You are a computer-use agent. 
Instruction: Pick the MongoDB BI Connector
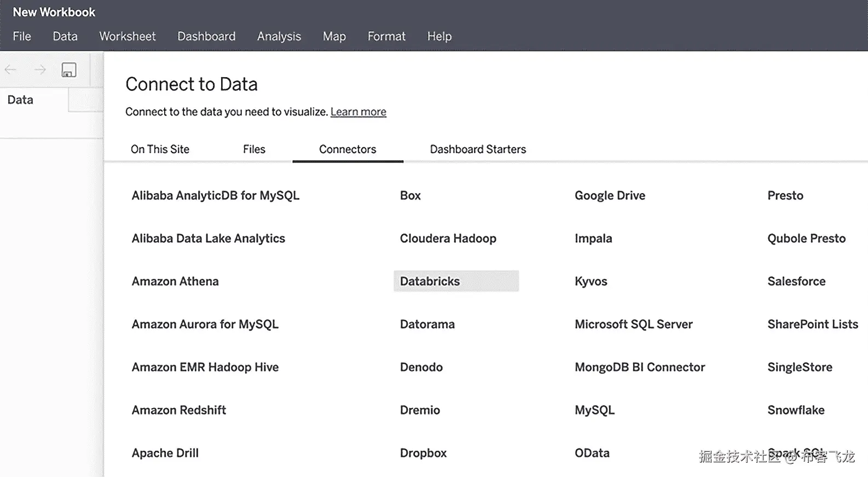click(x=640, y=367)
